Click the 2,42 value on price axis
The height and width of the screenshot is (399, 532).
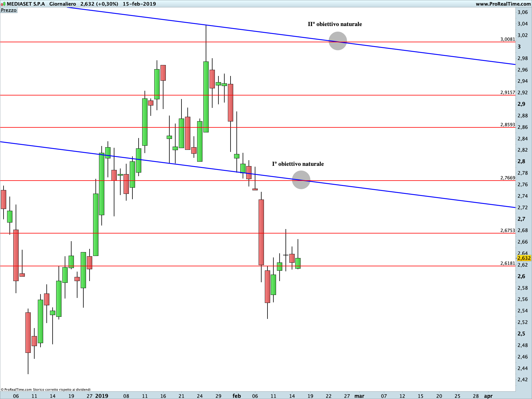(523, 379)
